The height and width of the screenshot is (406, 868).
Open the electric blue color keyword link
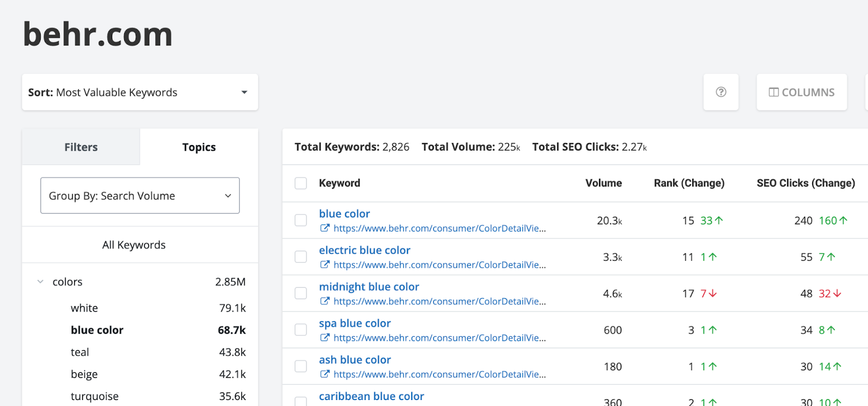click(365, 250)
